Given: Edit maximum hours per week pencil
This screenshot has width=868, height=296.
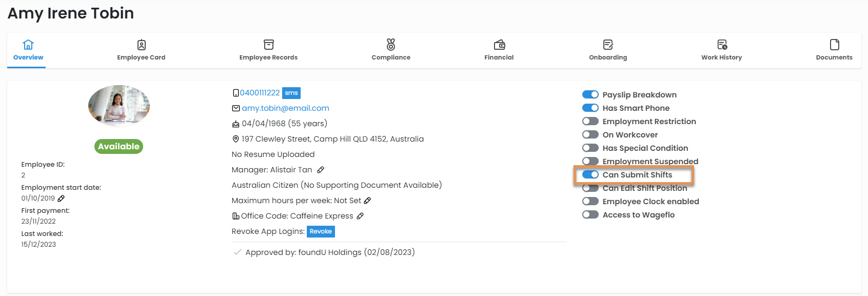Looking at the screenshot, I should pos(367,201).
